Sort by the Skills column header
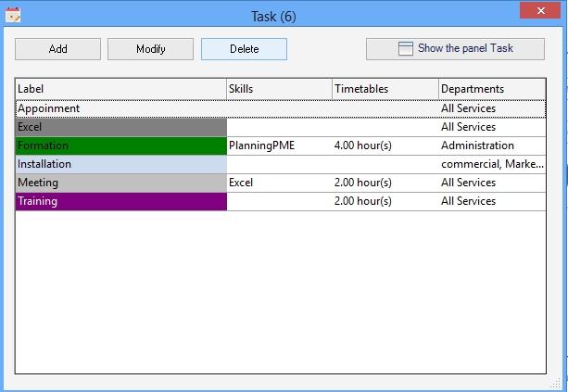The height and width of the screenshot is (392, 568). point(279,89)
